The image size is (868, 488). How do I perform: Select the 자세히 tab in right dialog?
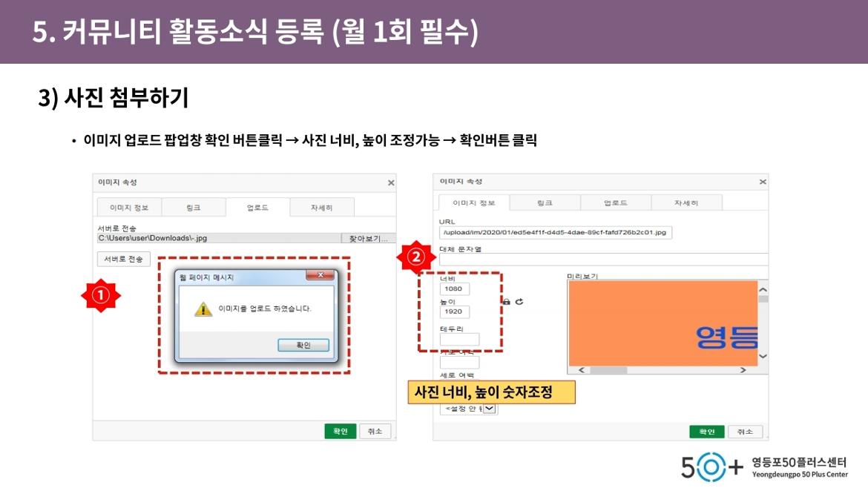tap(685, 203)
